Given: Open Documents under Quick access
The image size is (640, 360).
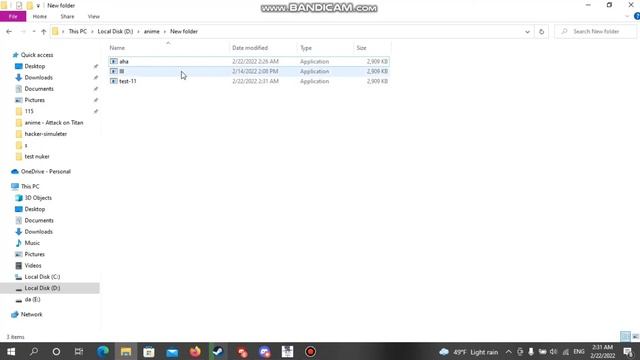Looking at the screenshot, I should 39,89.
